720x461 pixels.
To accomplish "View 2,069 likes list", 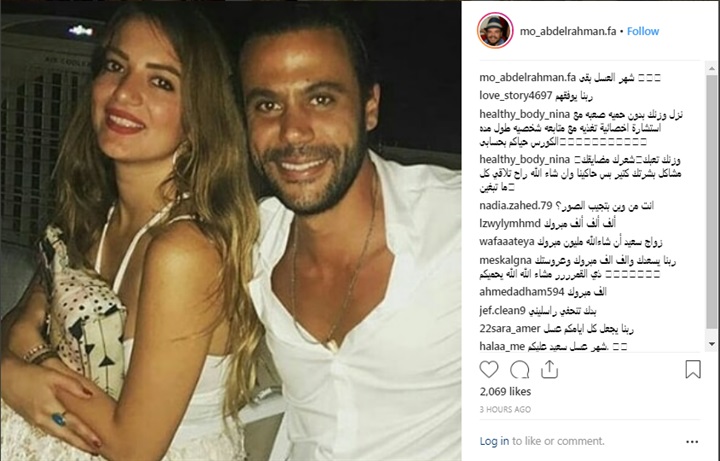I will point(505,392).
